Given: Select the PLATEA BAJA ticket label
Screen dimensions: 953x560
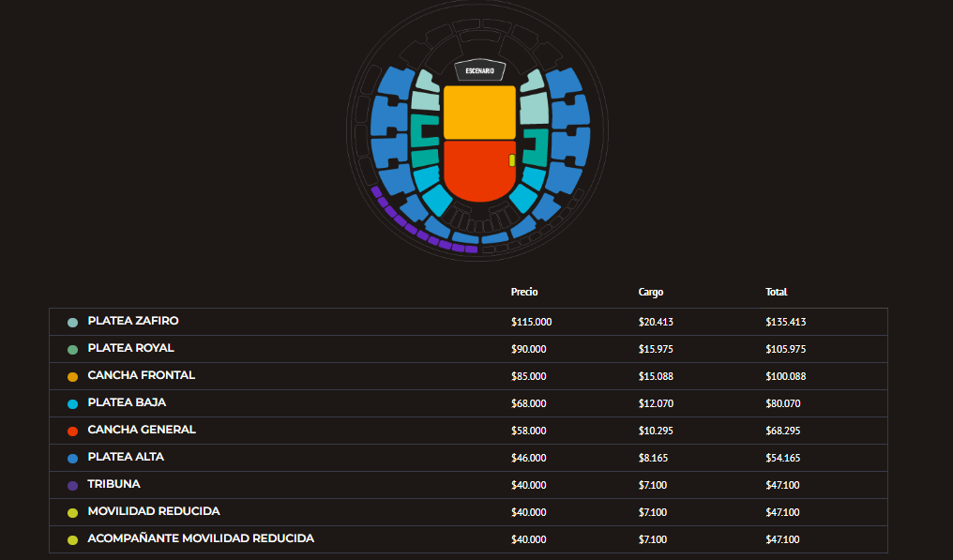Looking at the screenshot, I should [x=127, y=402].
